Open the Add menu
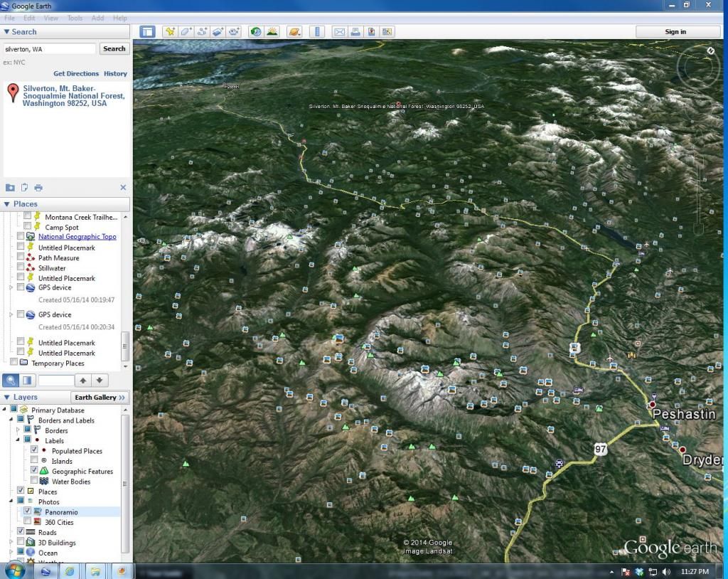728x579 pixels. tap(97, 18)
